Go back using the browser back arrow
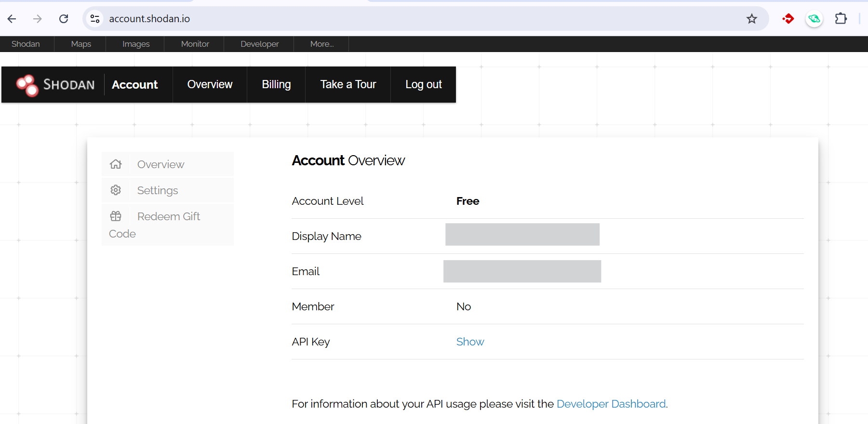 point(12,19)
